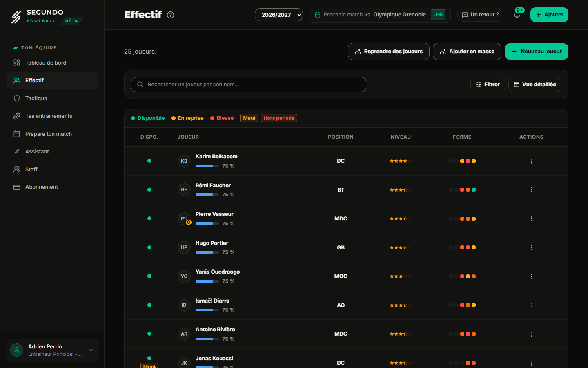Go to Tableau de bord

(x=52, y=63)
